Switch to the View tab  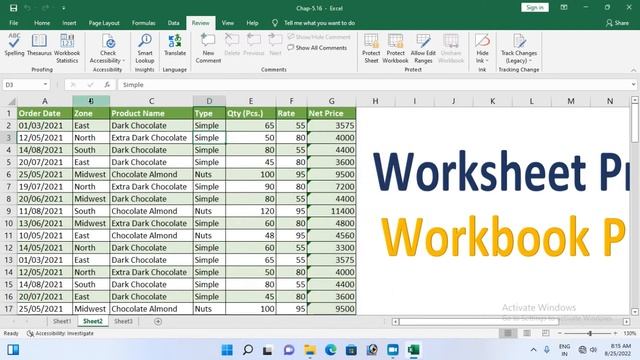228,23
